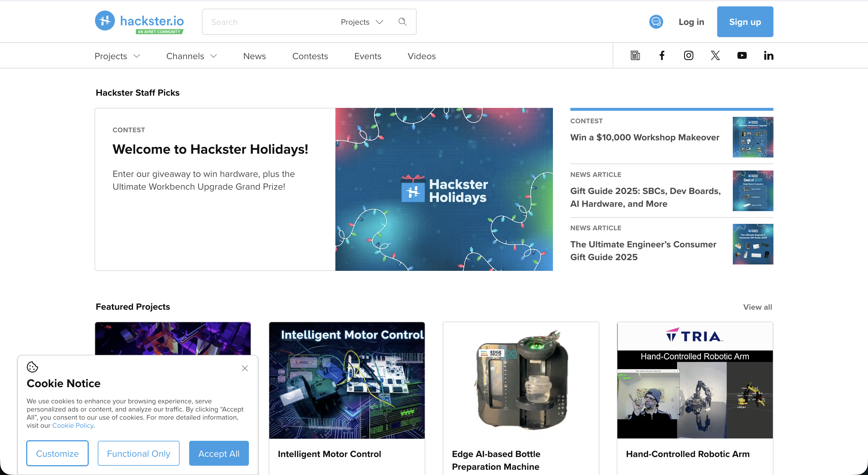The height and width of the screenshot is (475, 868).
Task: Click View all featured projects
Action: (x=757, y=307)
